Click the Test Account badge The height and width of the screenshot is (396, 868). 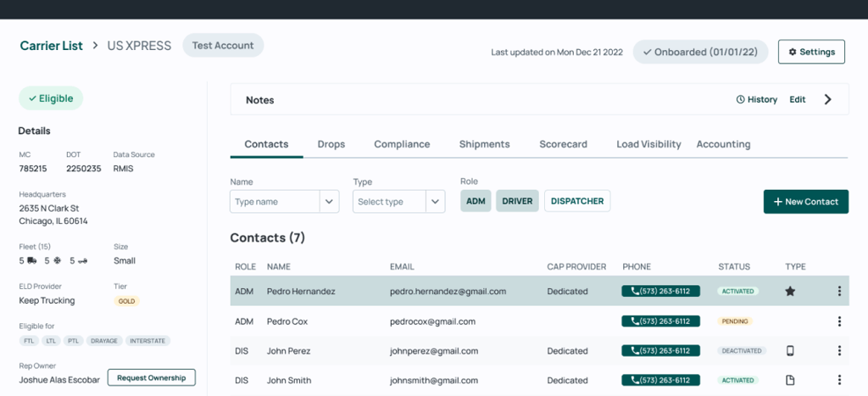223,46
